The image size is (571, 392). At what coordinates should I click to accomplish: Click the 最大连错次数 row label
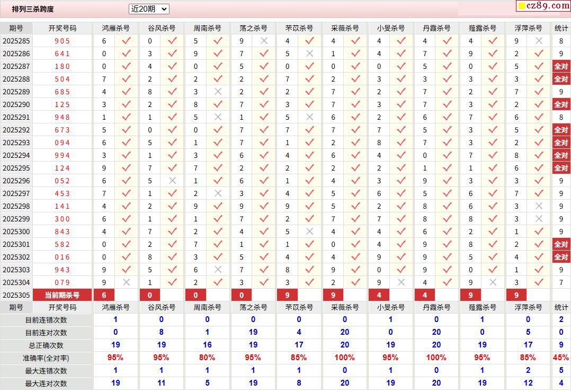tap(46, 371)
